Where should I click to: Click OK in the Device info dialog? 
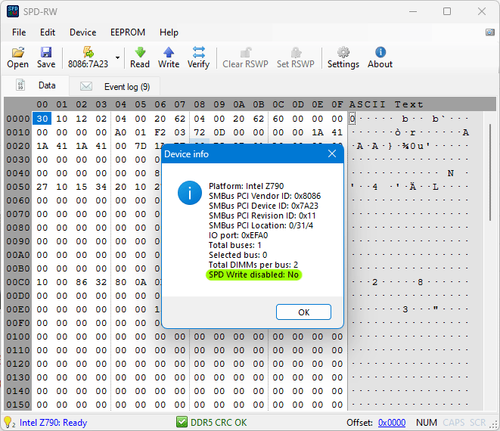tap(304, 312)
